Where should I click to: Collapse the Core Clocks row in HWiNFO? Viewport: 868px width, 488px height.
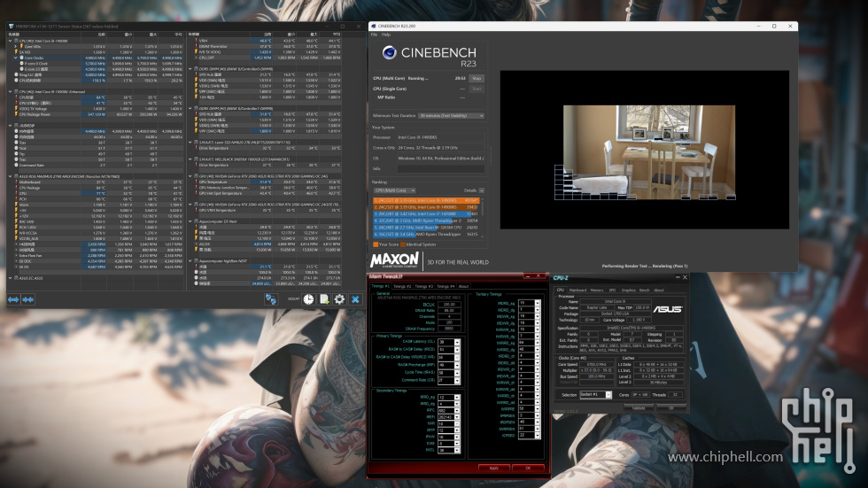16,58
